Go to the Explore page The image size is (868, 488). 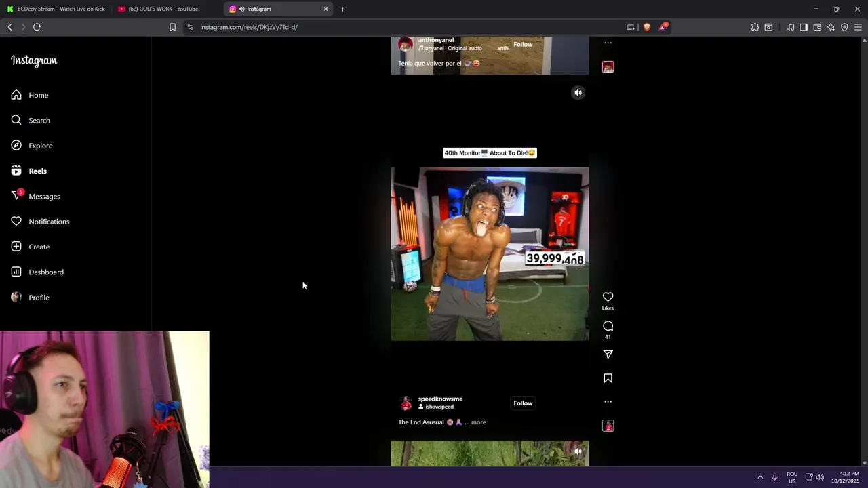coord(32,146)
